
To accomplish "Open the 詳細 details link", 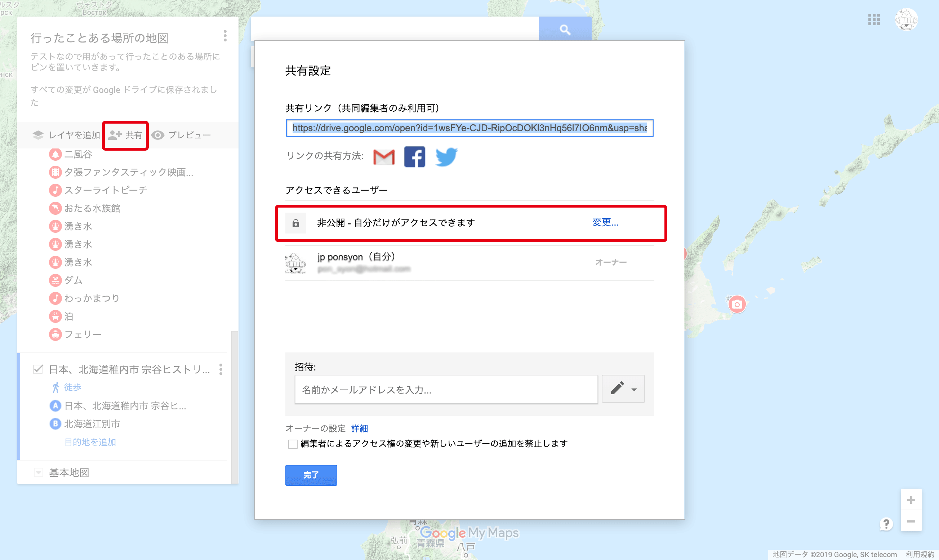I will click(x=360, y=428).
